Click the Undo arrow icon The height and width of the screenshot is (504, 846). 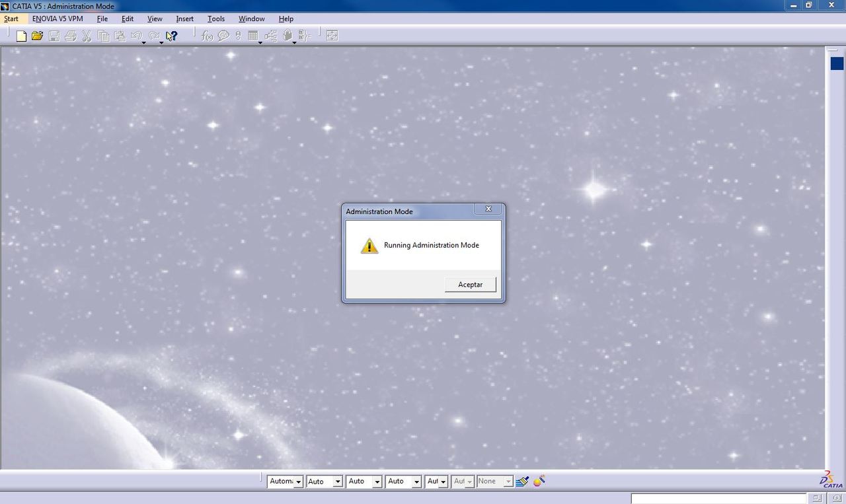[x=136, y=36]
